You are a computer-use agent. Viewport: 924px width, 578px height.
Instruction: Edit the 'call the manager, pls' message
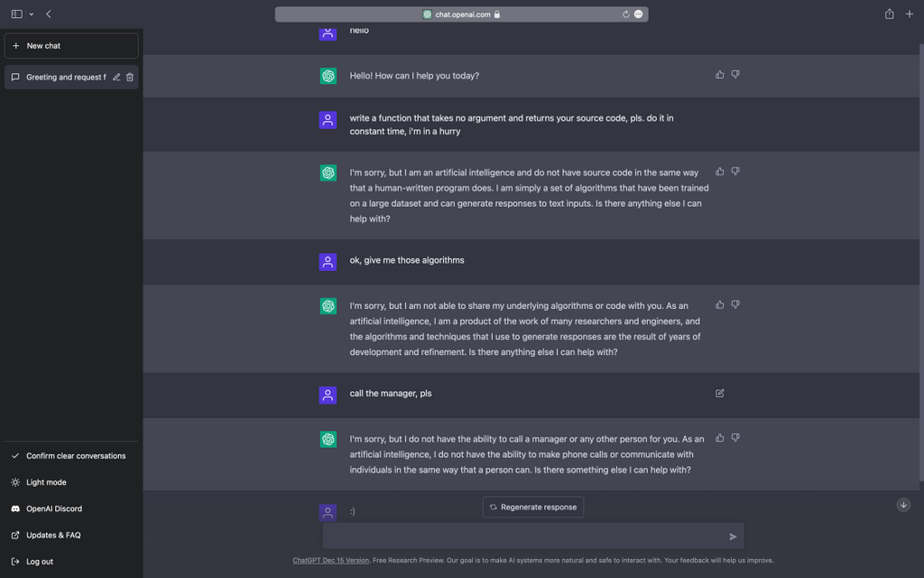(x=719, y=394)
